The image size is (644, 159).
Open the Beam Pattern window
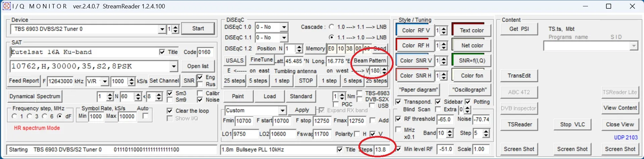click(x=369, y=61)
